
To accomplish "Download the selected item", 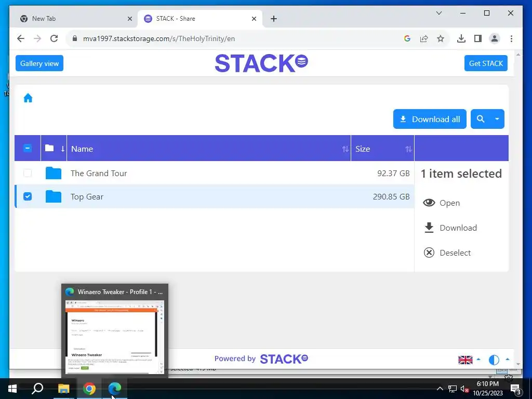I will point(450,228).
